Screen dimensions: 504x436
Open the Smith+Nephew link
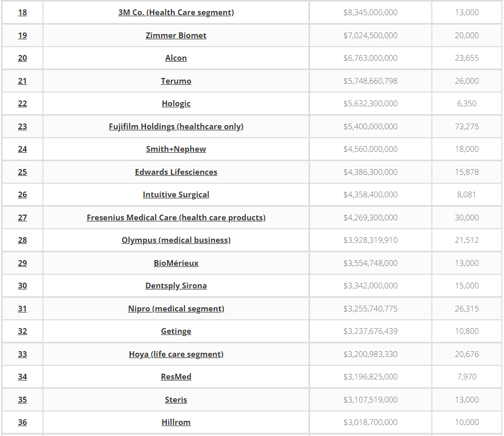(176, 149)
